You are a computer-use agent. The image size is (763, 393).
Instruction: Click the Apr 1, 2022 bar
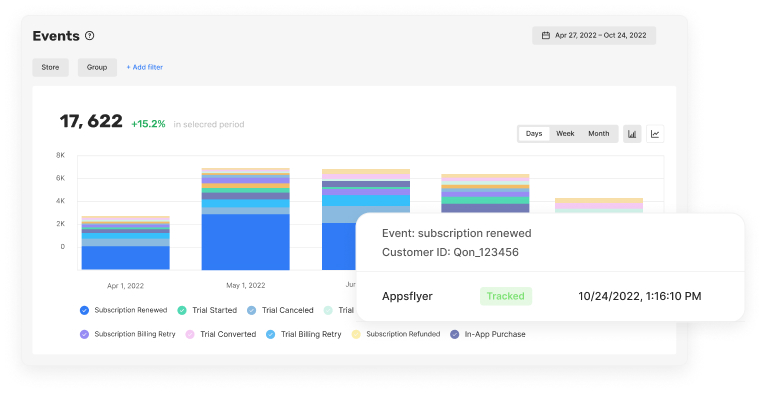(126, 243)
